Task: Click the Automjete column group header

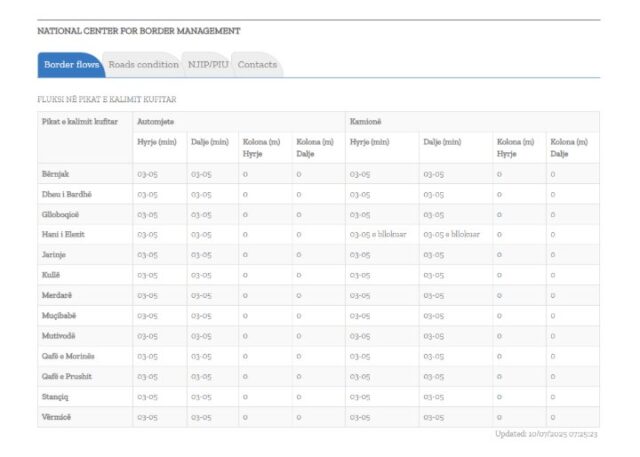Action: pos(156,122)
